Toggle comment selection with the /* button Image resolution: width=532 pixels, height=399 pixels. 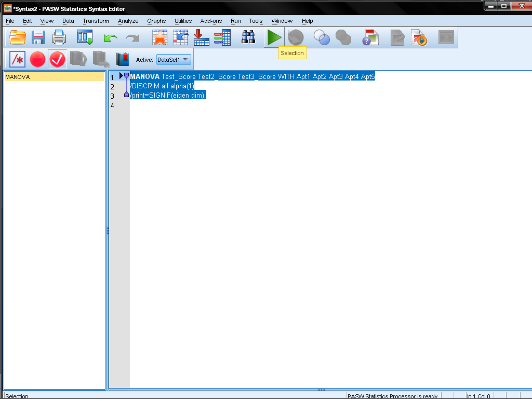[x=18, y=60]
